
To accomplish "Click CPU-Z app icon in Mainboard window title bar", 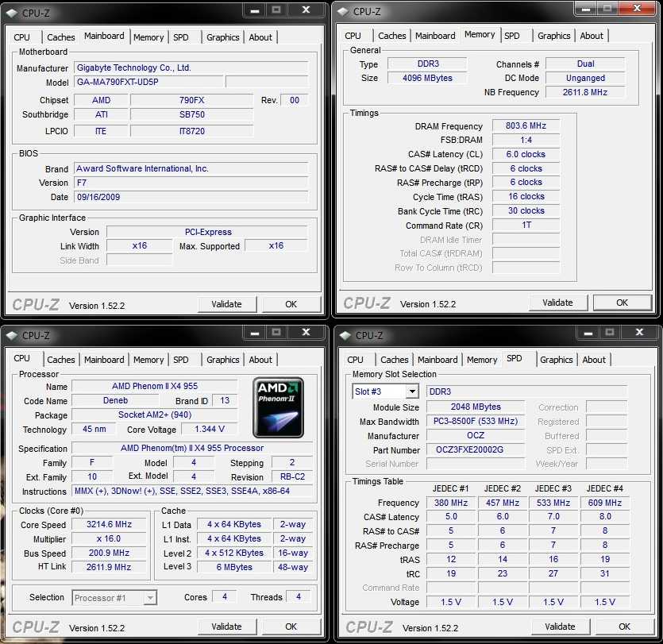I will pos(12,13).
